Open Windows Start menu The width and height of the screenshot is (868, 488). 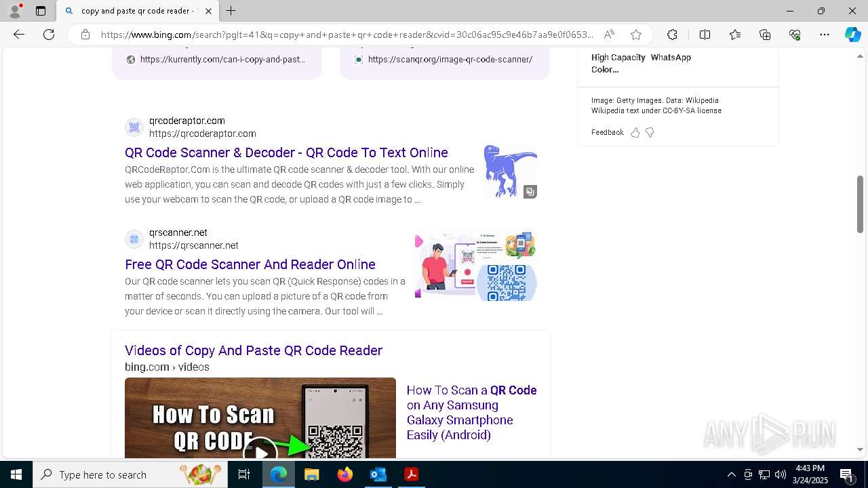click(16, 474)
